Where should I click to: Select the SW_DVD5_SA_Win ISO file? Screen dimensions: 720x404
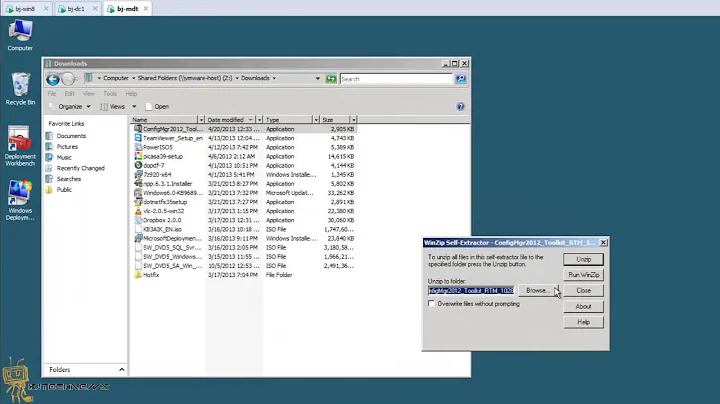point(244,266)
